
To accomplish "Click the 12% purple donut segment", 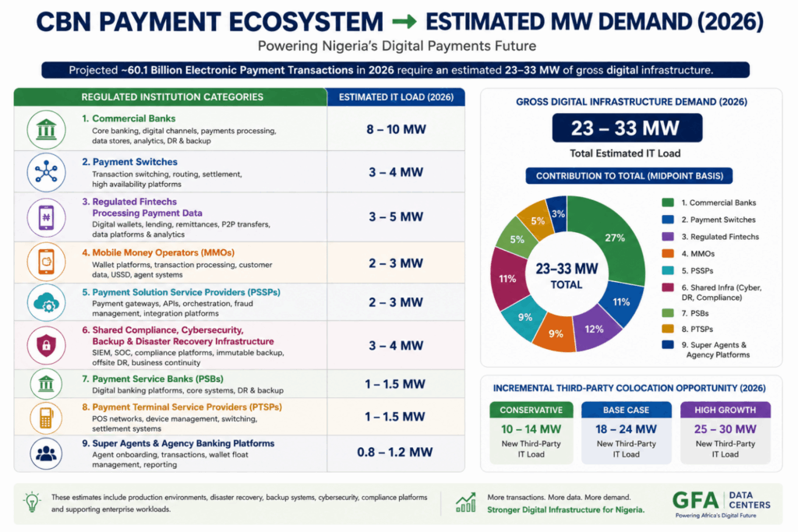I will click(593, 329).
